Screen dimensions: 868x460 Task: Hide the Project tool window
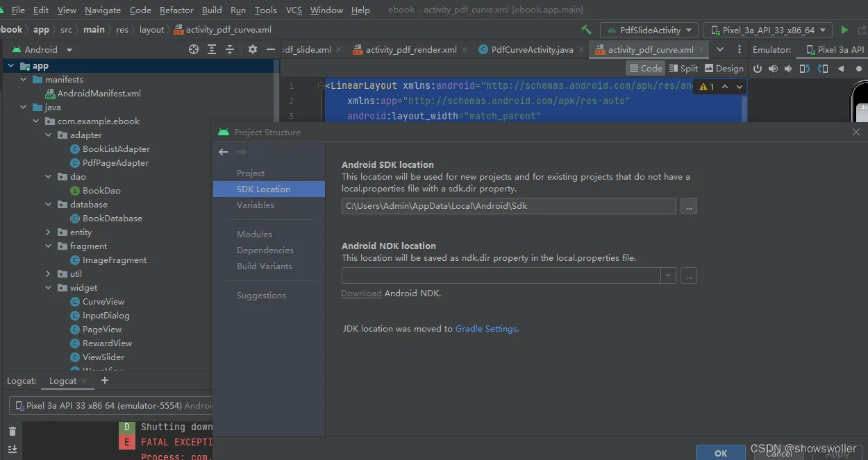point(271,49)
